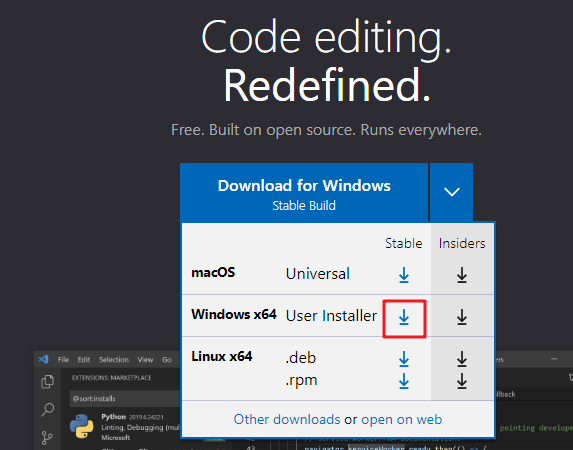The image size is (573, 450).
Task: Open Source Control icon in activity bar
Action: (47, 438)
